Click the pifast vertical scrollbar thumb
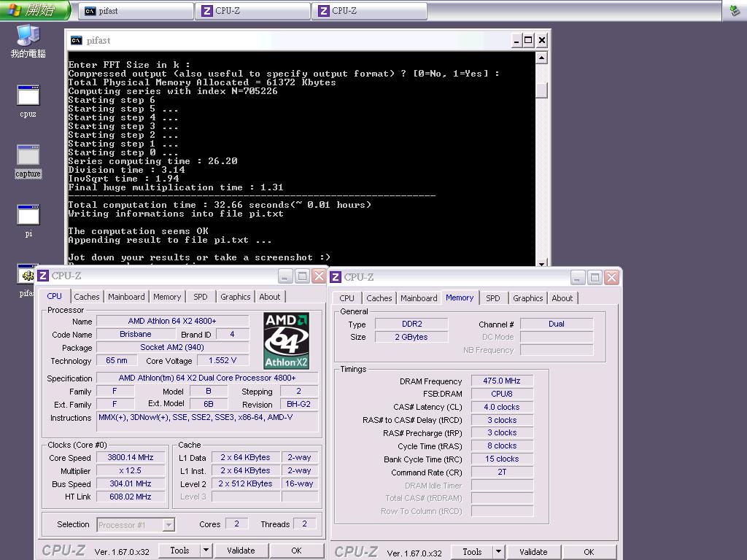The width and height of the screenshot is (747, 560). pos(542,90)
